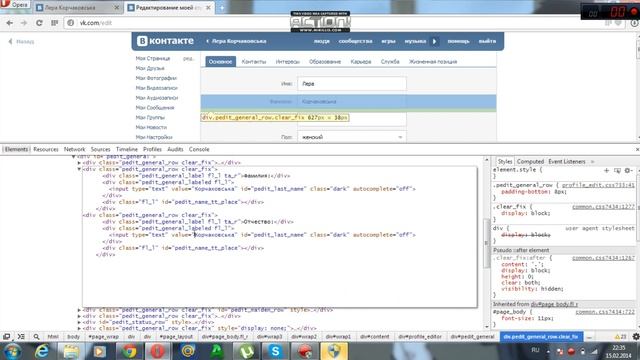The image size is (640, 360).
Task: Open File Explorer from taskbar
Action: (x=71, y=351)
